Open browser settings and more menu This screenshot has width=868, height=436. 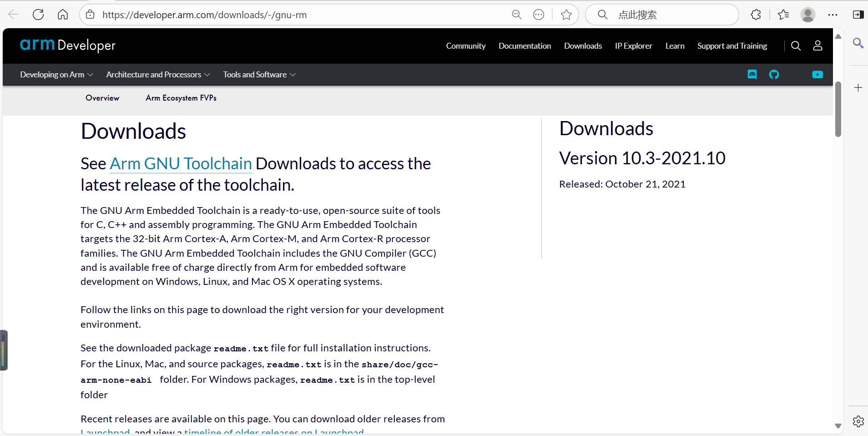coord(833,15)
